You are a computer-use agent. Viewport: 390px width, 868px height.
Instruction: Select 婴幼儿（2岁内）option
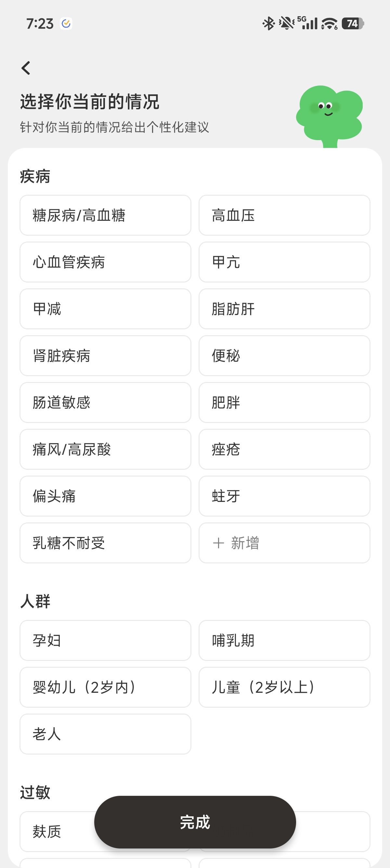[x=105, y=687]
